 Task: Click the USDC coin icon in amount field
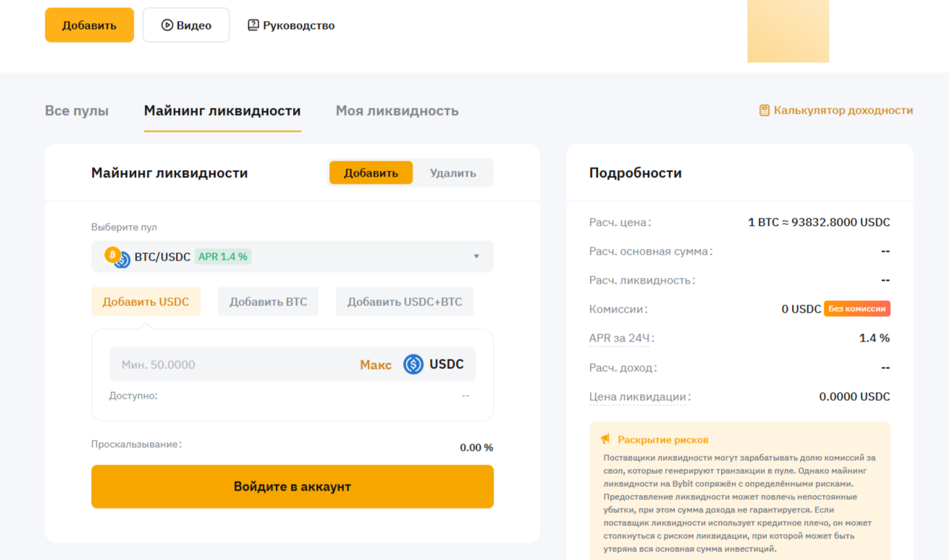413,364
